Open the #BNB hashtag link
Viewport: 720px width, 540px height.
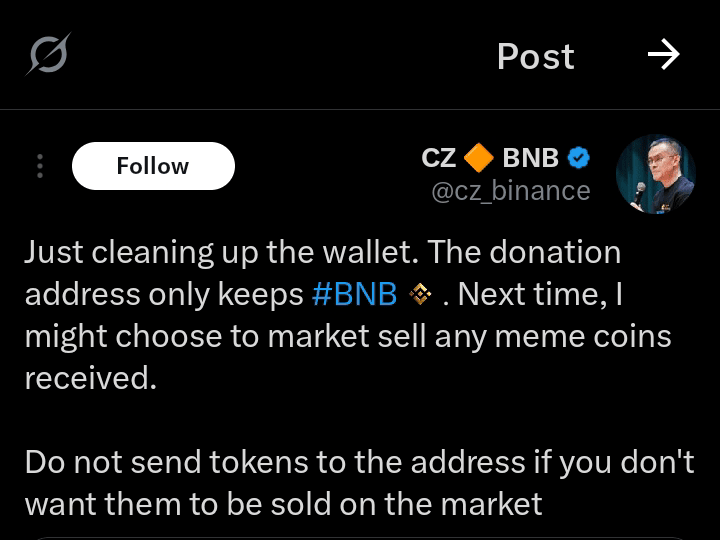pos(354,294)
